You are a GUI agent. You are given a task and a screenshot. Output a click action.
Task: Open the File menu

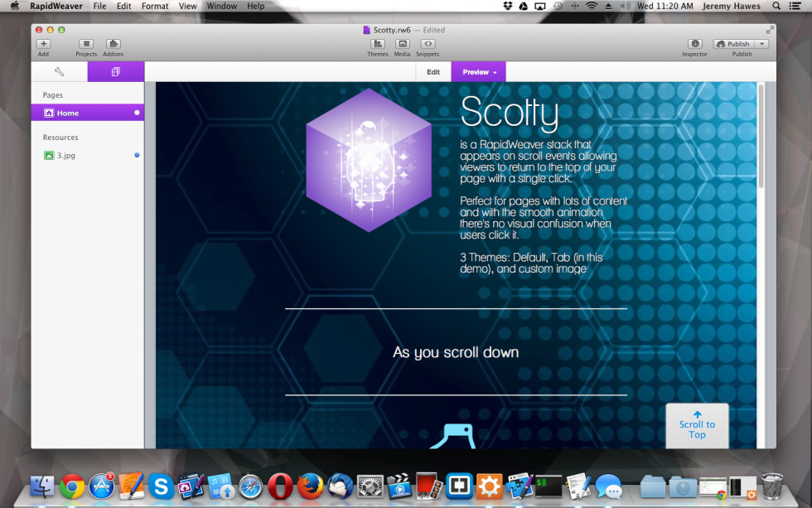coord(99,6)
